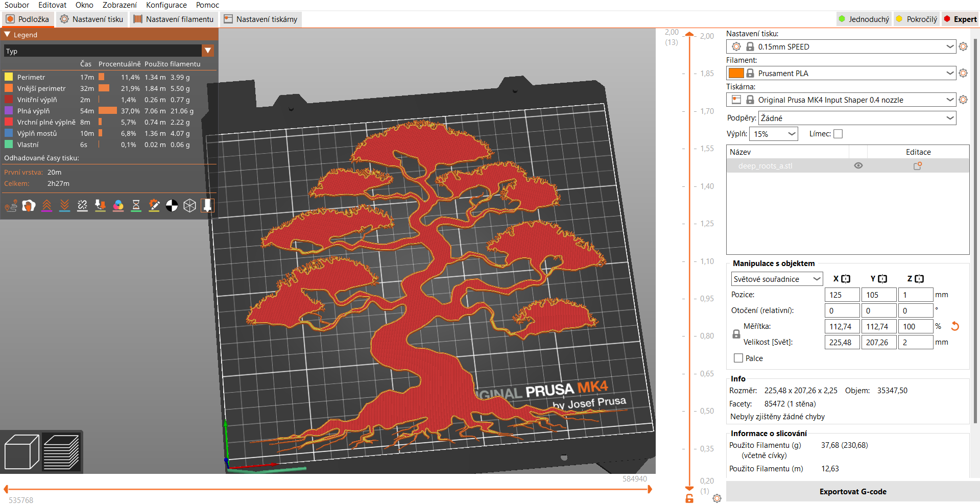Show custom G-codes markers
980x504 pixels.
coord(154,205)
